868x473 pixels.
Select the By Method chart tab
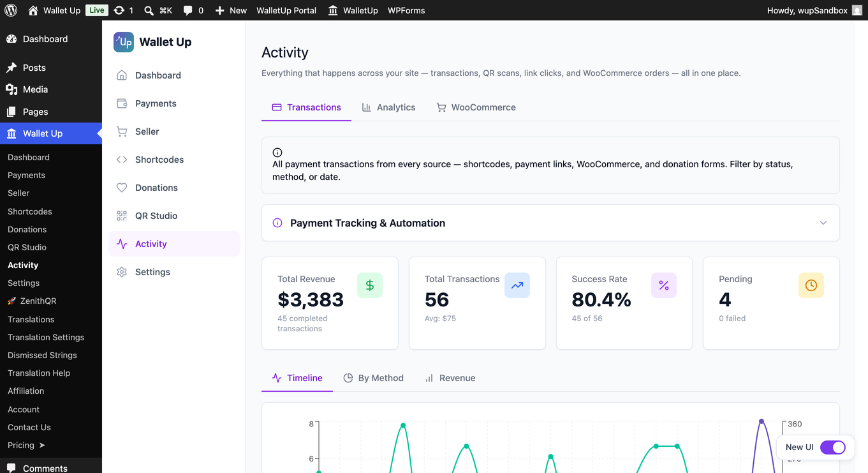373,378
